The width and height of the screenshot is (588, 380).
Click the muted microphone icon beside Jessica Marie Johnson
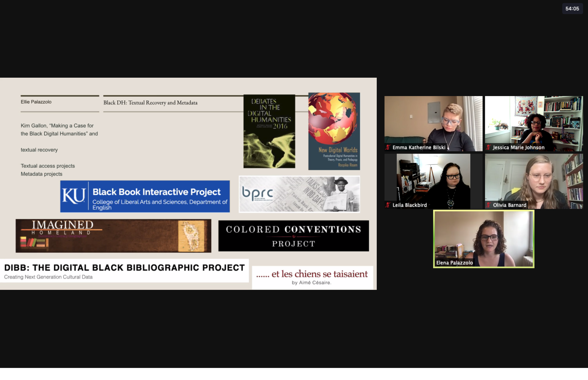(488, 147)
